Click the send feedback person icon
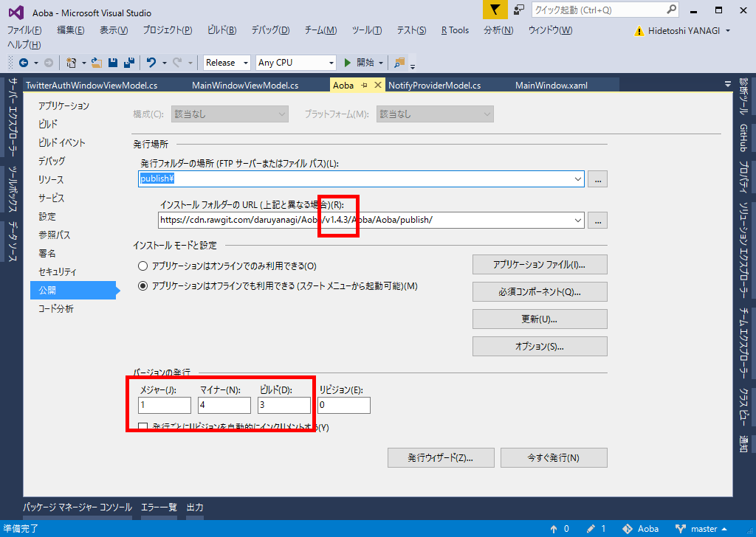This screenshot has width=756, height=537. [x=519, y=10]
